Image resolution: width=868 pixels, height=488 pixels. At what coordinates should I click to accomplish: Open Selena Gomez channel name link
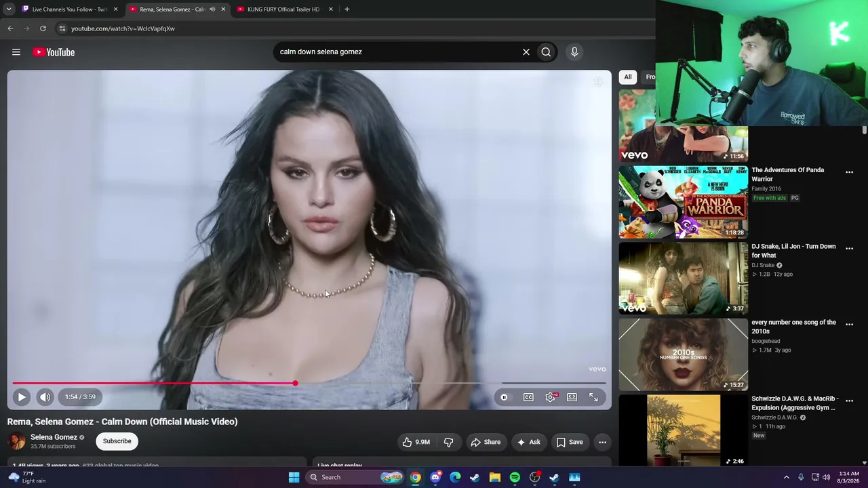[54, 437]
